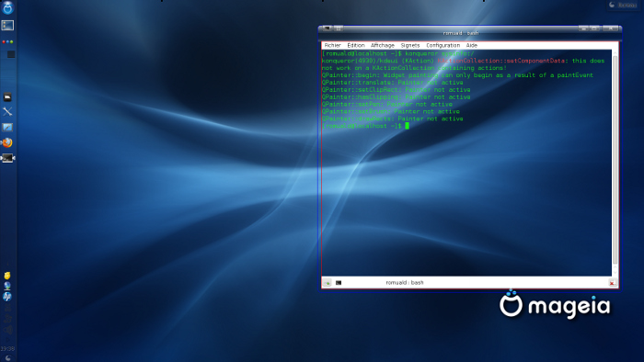This screenshot has width=644, height=362.
Task: Open the file manager panel icon
Action: coord(7,97)
